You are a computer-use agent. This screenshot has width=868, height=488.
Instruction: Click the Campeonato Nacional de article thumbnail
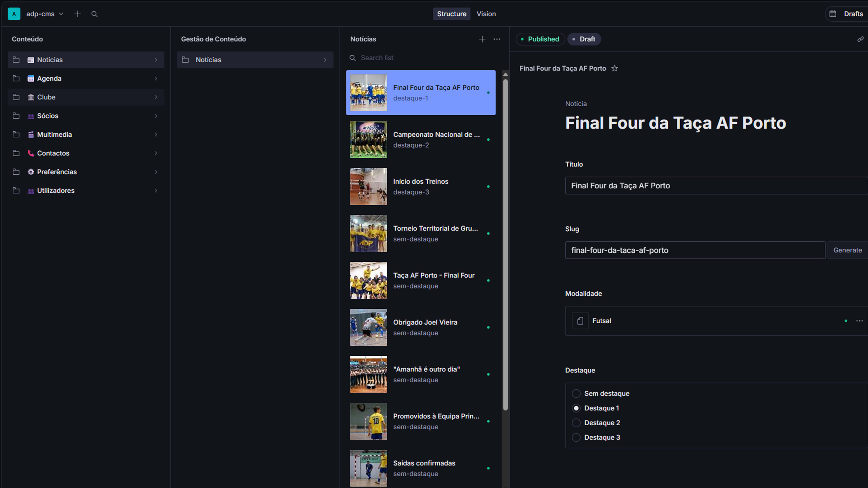(x=368, y=140)
